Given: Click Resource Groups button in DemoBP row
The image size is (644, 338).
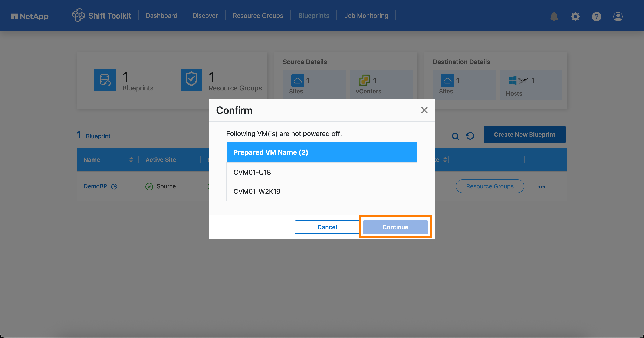Looking at the screenshot, I should (x=490, y=186).
